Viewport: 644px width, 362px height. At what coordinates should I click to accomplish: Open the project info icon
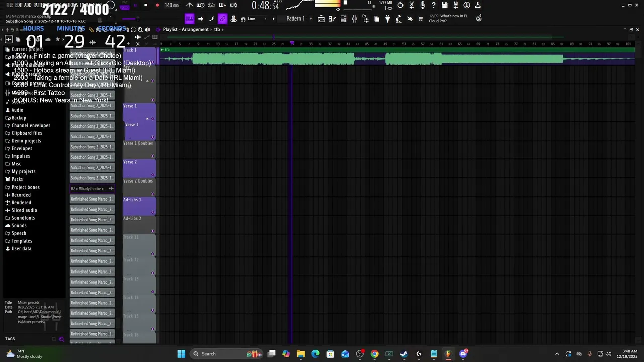tap(467, 5)
